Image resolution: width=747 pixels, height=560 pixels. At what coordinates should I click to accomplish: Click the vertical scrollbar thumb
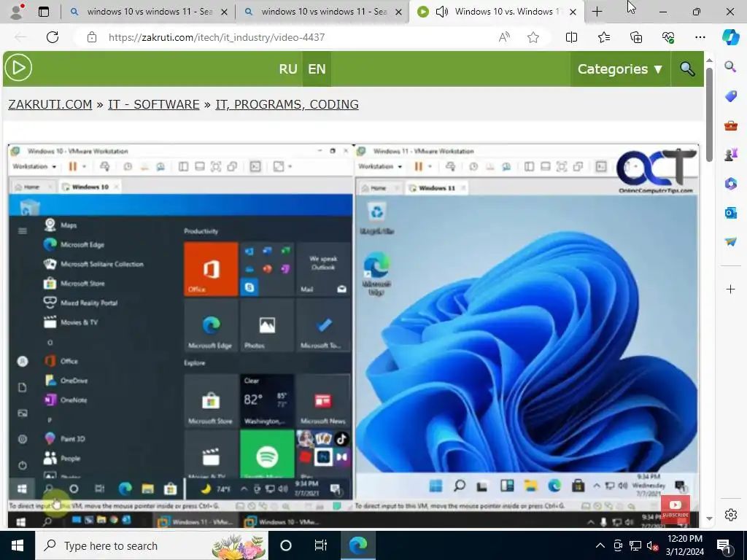click(x=709, y=114)
